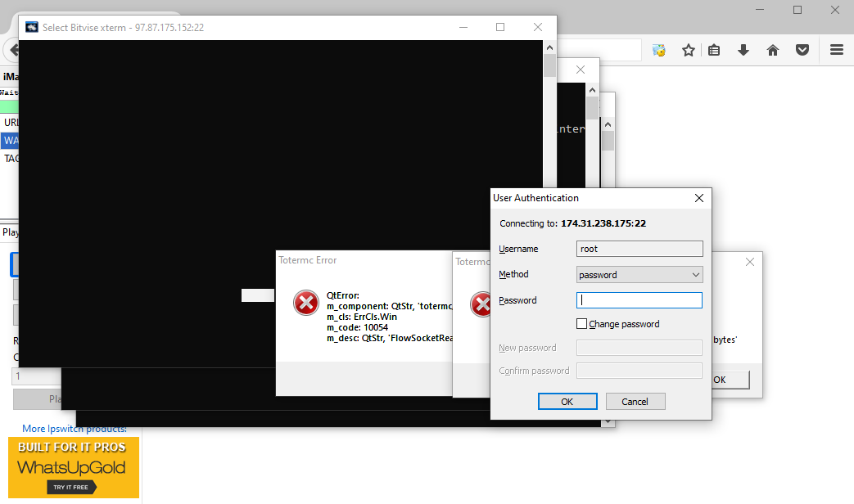Viewport: 854px width, 504px height.
Task: Click the Bitvise xterm title bar icon
Action: tap(32, 27)
